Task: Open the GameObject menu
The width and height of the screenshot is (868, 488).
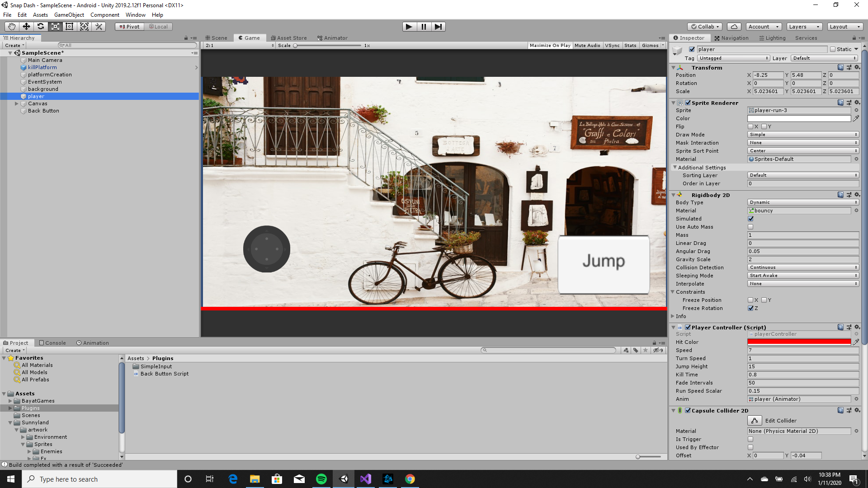Action: pyautogui.click(x=69, y=15)
